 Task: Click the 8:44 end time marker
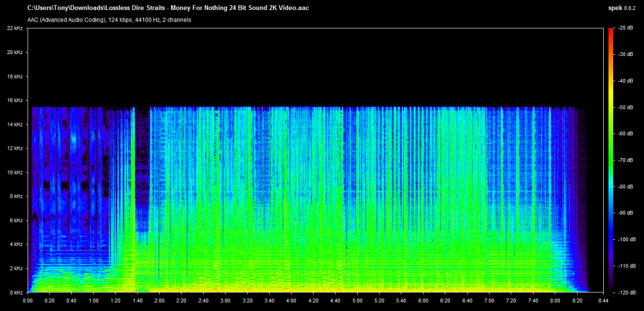pos(602,300)
